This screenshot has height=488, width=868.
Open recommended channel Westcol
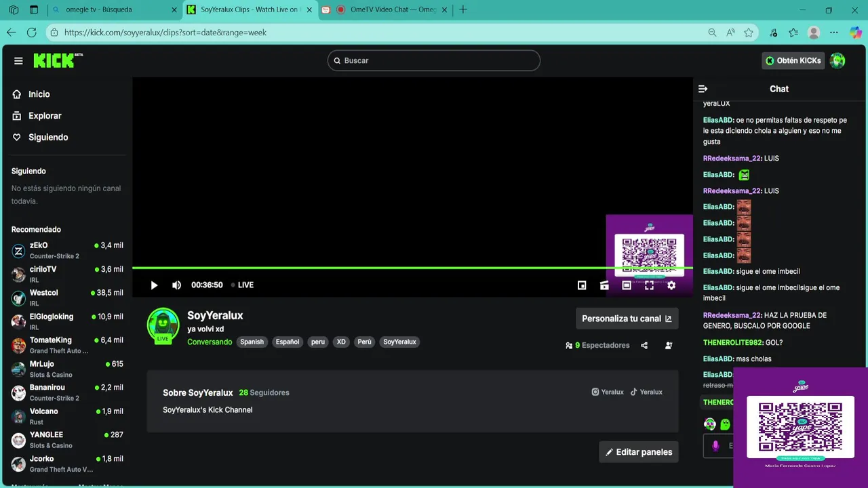[x=67, y=298]
